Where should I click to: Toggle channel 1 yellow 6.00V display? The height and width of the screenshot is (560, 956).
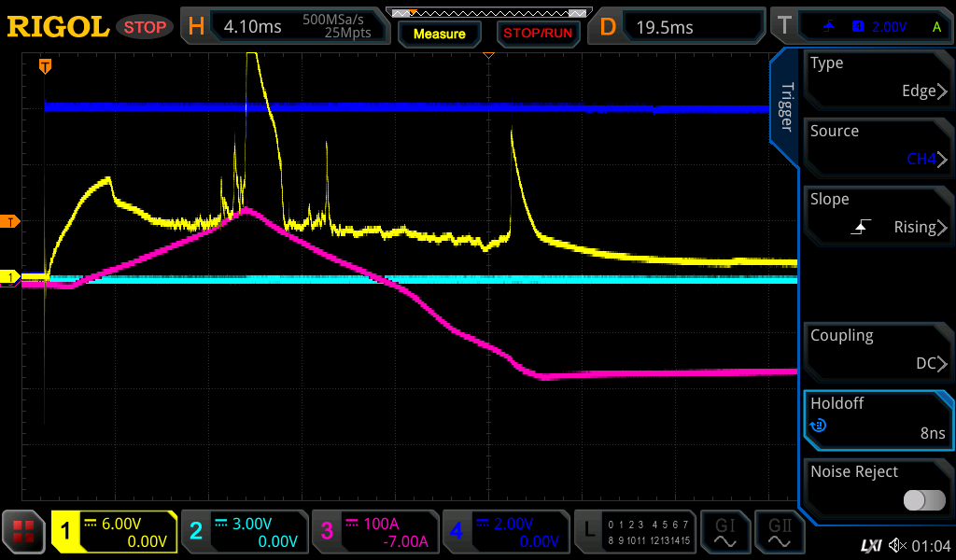114,532
